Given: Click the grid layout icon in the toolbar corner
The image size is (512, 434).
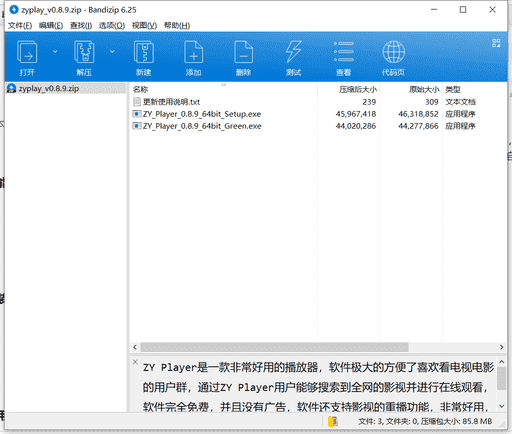Looking at the screenshot, I should [x=496, y=43].
